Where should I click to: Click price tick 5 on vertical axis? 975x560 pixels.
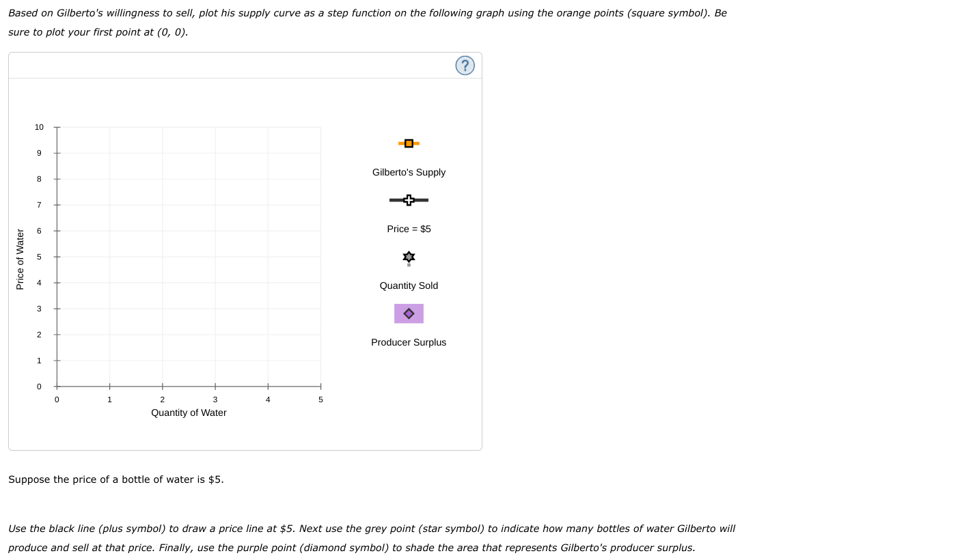point(39,257)
